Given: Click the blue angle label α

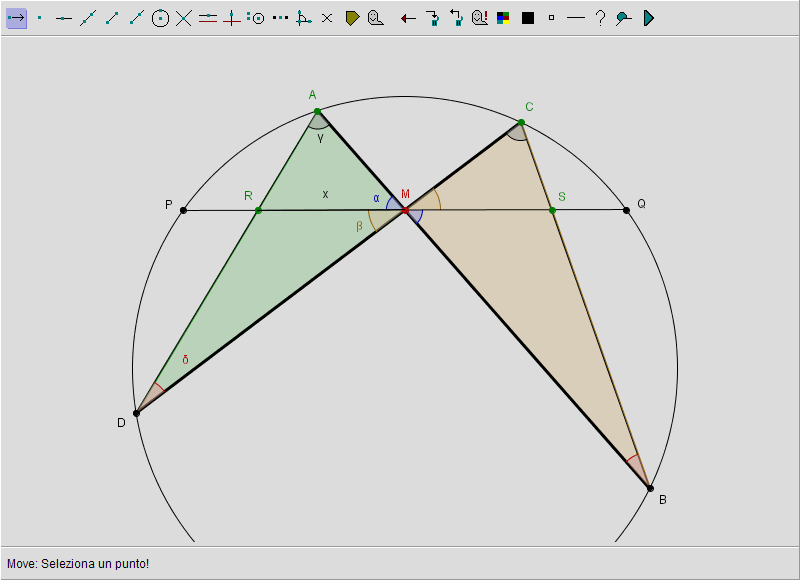Looking at the screenshot, I should point(377,198).
